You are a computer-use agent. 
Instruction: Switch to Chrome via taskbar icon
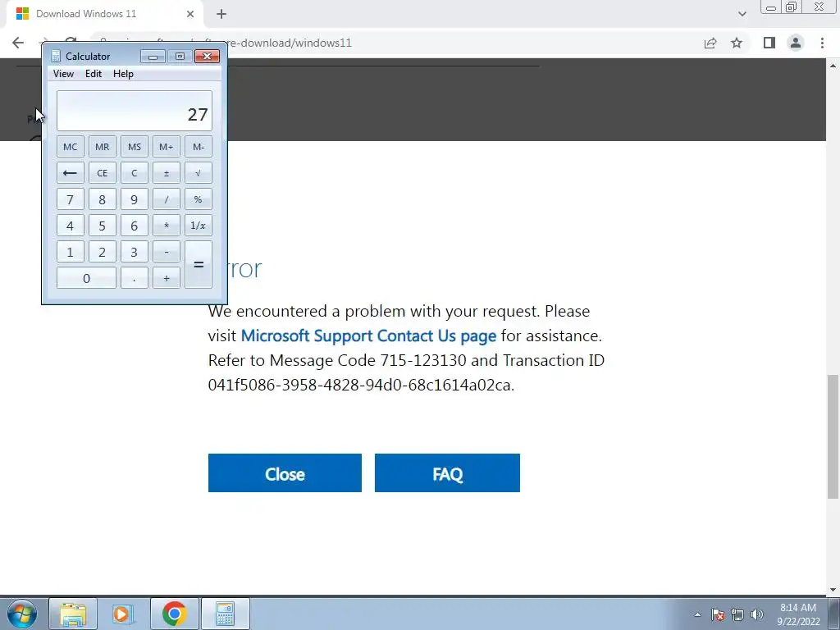point(174,614)
